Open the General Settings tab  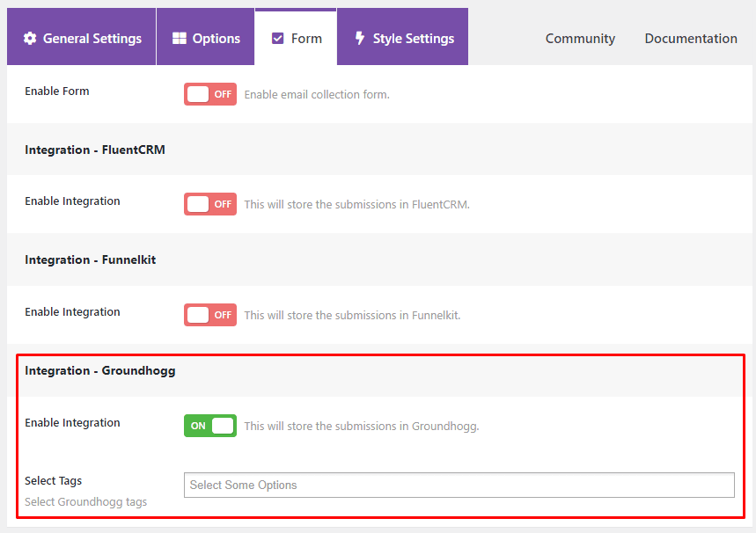tap(82, 37)
